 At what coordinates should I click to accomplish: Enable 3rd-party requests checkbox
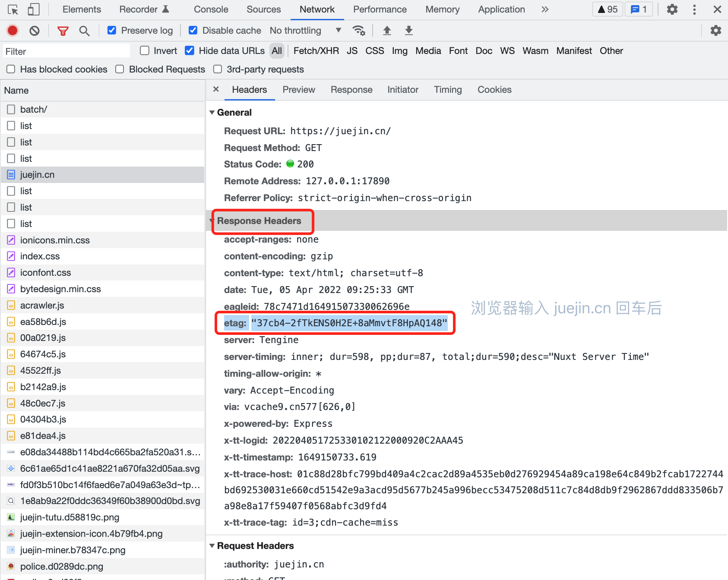(218, 69)
